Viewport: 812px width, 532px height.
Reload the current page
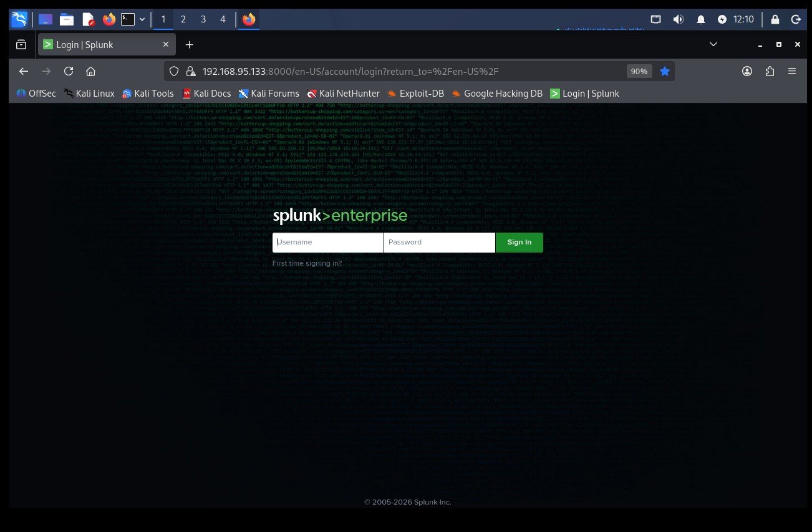coord(69,71)
